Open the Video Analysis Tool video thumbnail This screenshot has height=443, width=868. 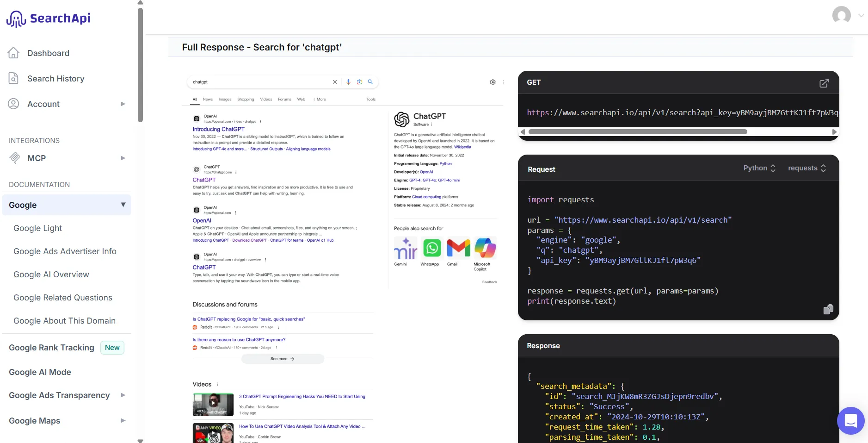[x=213, y=433]
